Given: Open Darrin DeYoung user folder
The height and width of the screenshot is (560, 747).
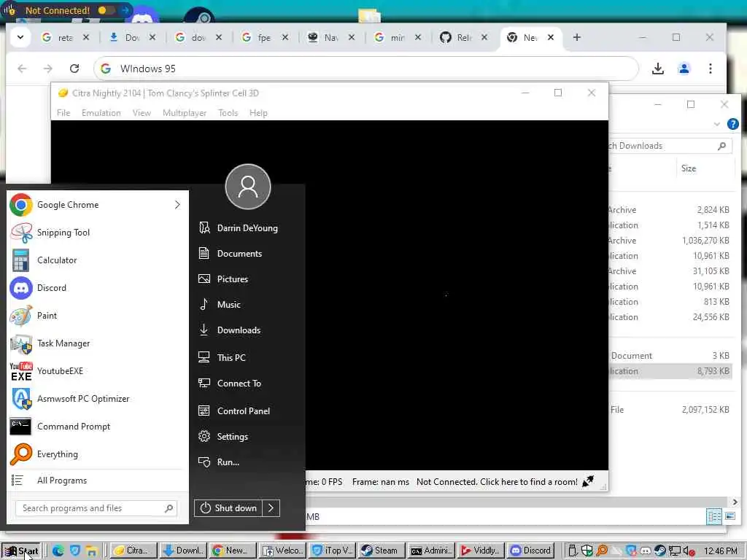Looking at the screenshot, I should pyautogui.click(x=248, y=228).
